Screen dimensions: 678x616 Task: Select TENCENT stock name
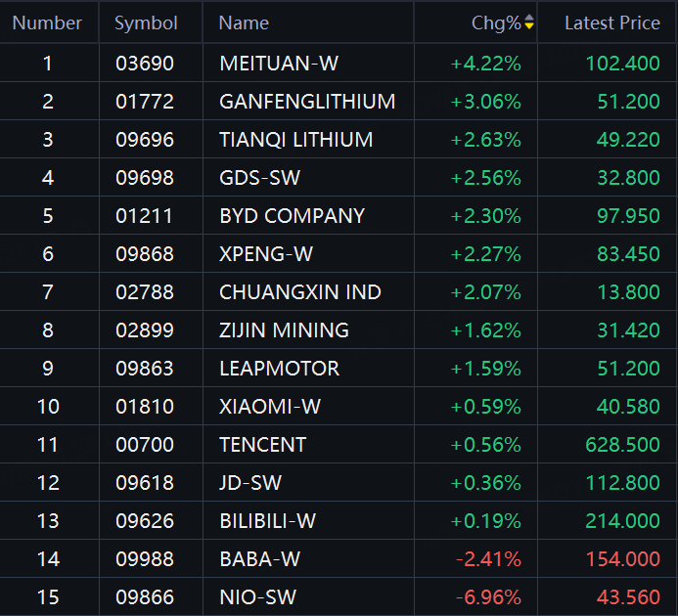(x=263, y=444)
